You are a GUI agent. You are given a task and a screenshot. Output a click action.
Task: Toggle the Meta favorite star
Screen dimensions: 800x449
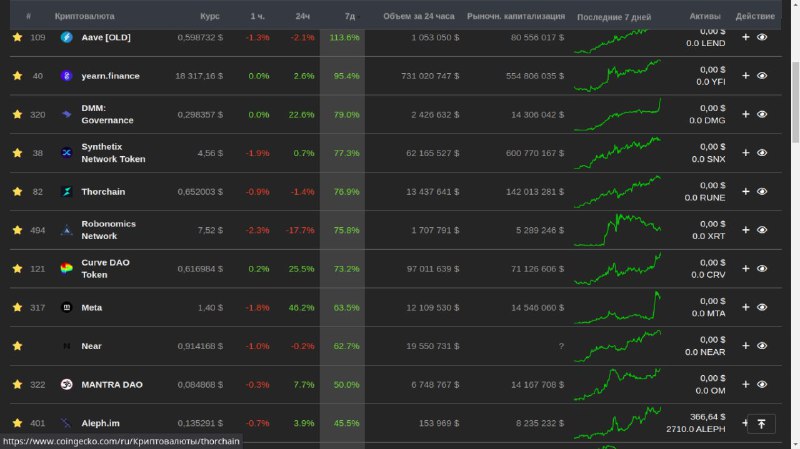[17, 307]
